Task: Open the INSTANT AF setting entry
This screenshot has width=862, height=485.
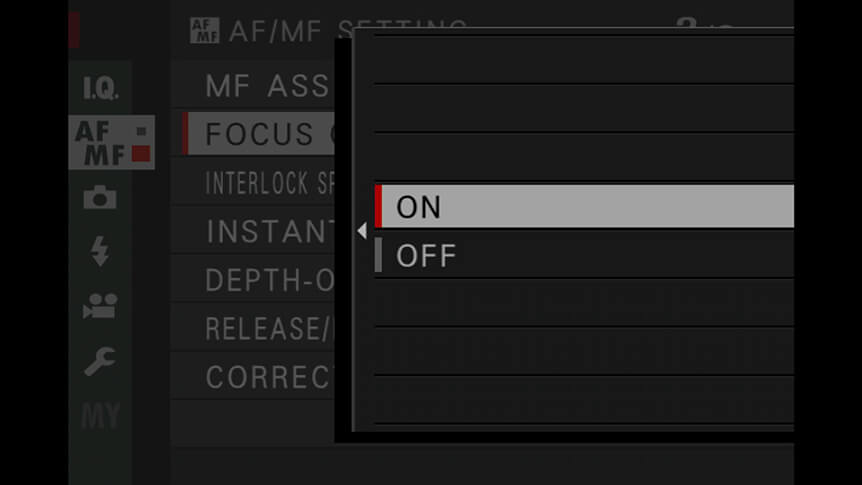Action: (253, 231)
